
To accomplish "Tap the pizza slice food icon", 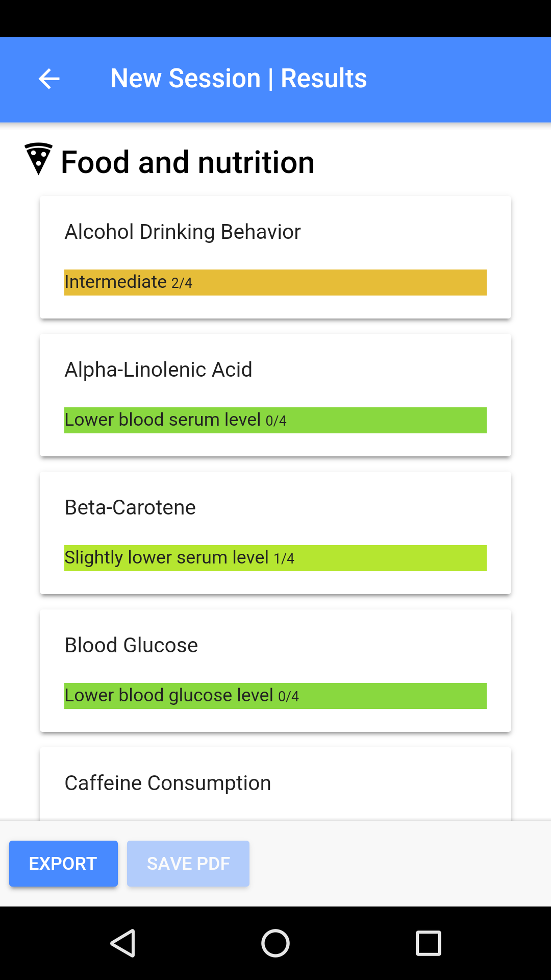I will (38, 159).
